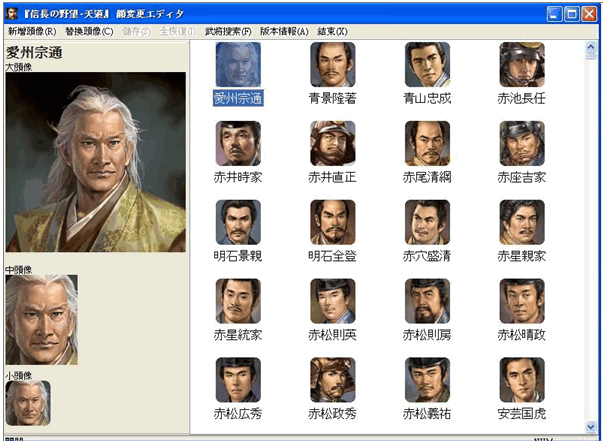This screenshot has width=603, height=441.
Task: Select the 赤星親家 portrait icon
Action: (x=522, y=222)
